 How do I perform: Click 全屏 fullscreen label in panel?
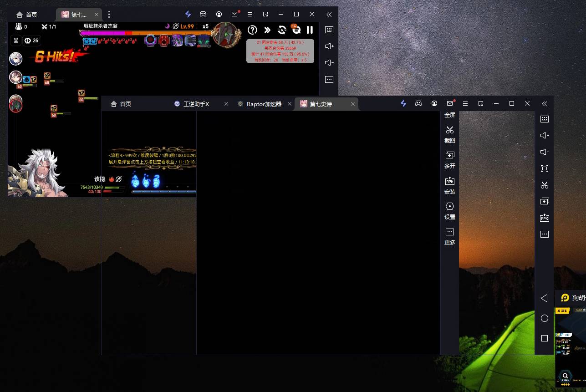coord(450,115)
